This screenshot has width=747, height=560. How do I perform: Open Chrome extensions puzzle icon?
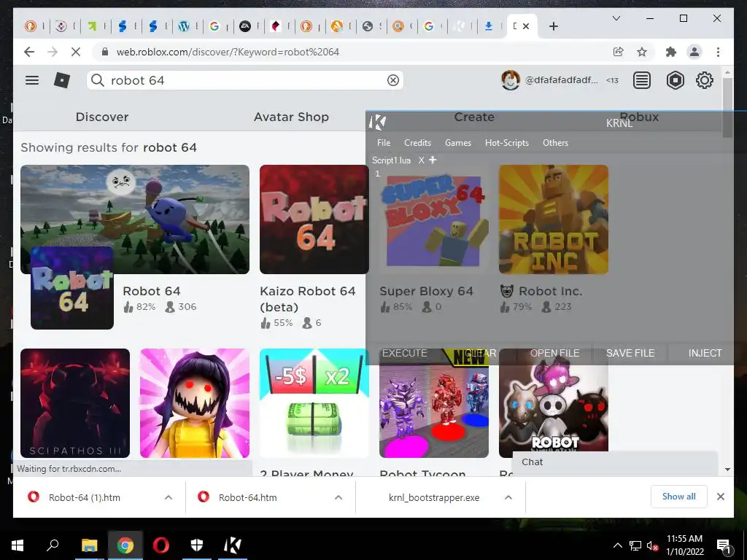tap(671, 52)
